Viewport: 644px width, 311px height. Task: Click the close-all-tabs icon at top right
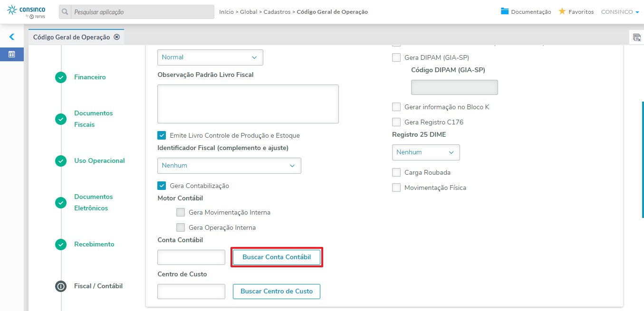point(636,38)
